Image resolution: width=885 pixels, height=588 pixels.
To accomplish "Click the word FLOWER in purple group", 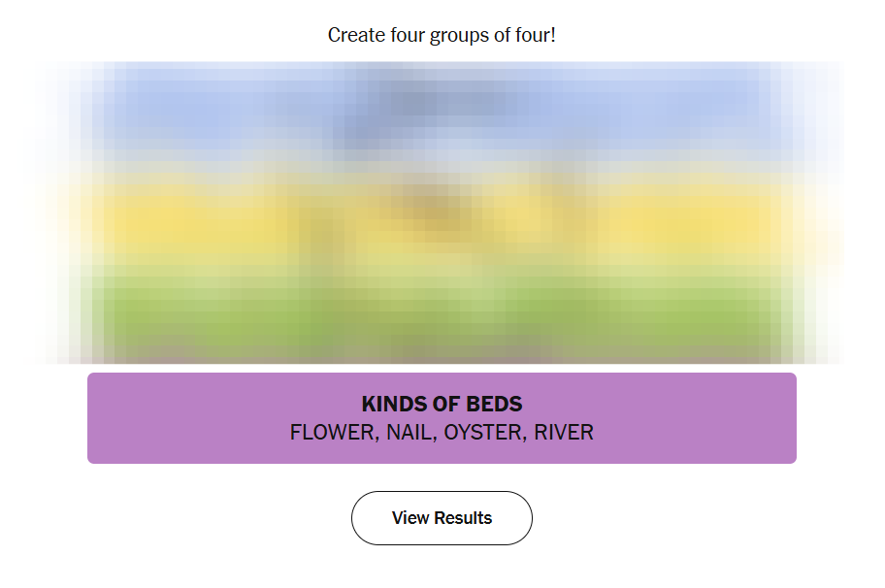I will [331, 433].
